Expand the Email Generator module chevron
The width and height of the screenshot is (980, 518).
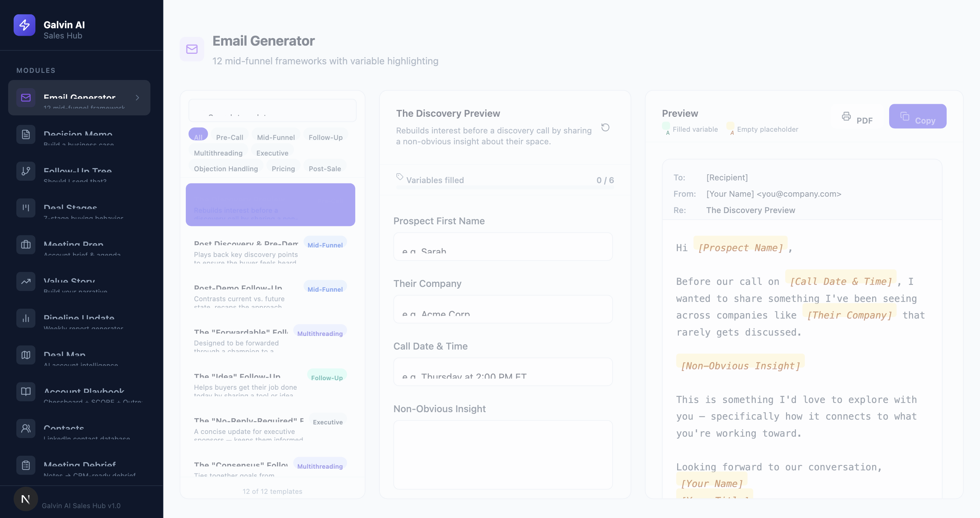(137, 98)
